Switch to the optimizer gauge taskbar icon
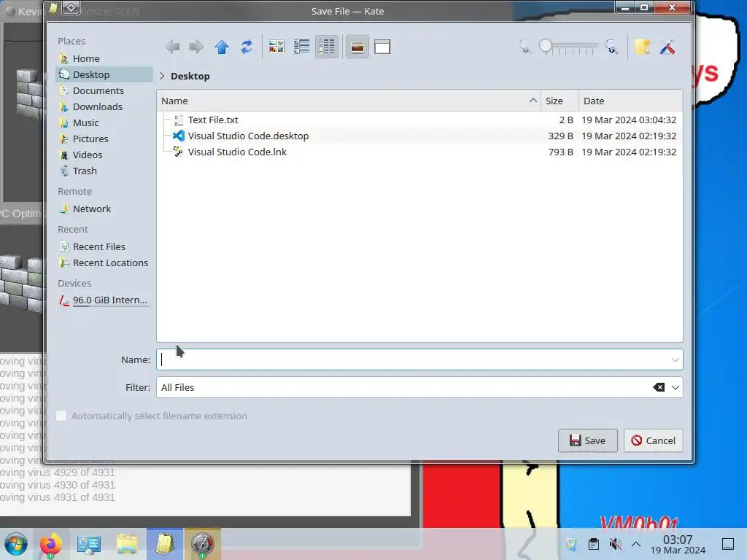747x560 pixels. 203,544
